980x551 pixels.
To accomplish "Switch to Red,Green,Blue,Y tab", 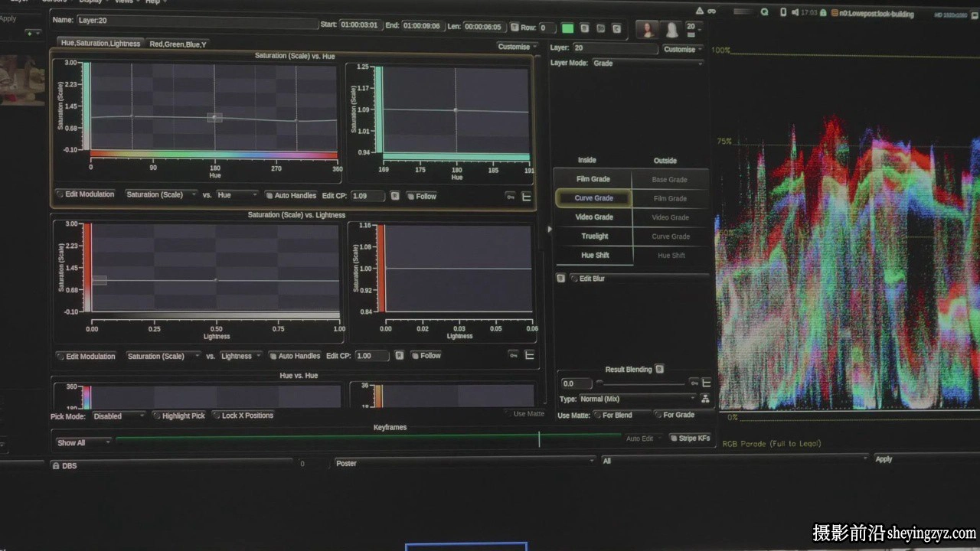I will click(x=178, y=44).
